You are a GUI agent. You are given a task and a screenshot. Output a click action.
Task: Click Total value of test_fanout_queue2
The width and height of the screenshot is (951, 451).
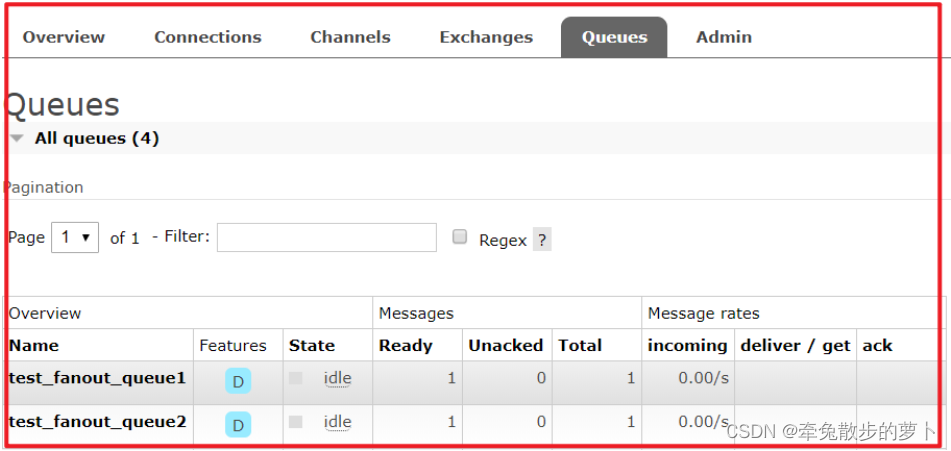tap(631, 422)
